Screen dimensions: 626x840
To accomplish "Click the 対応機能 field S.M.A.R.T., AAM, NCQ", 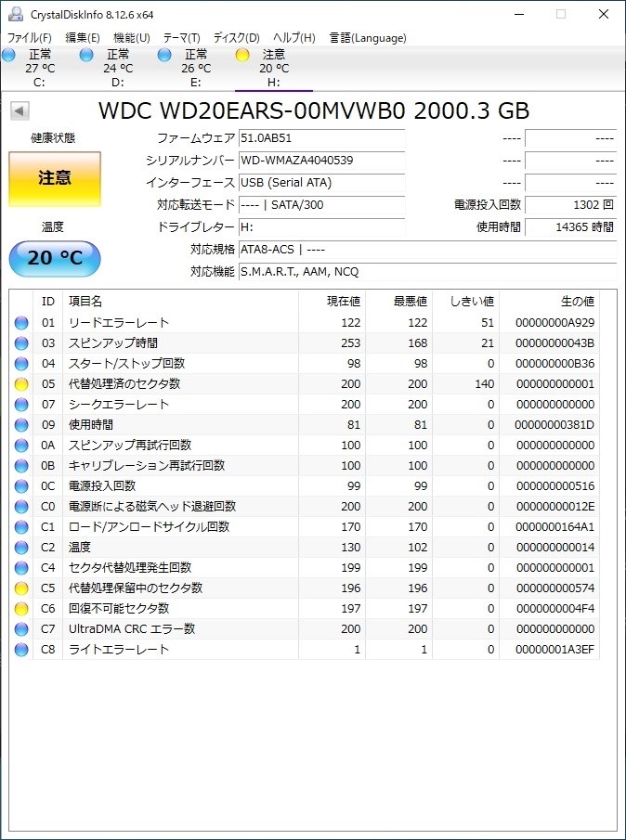I will 427,272.
